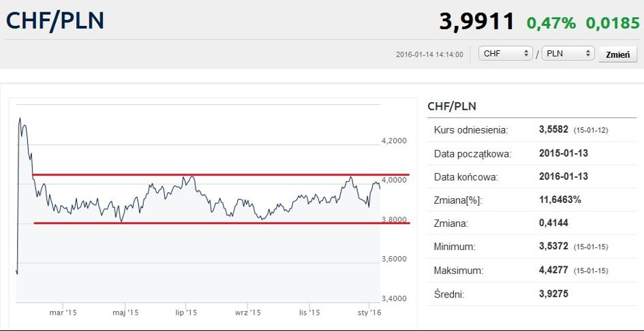Click the Maksimum value 4,4277
The image size is (644, 331).
pos(553,270)
